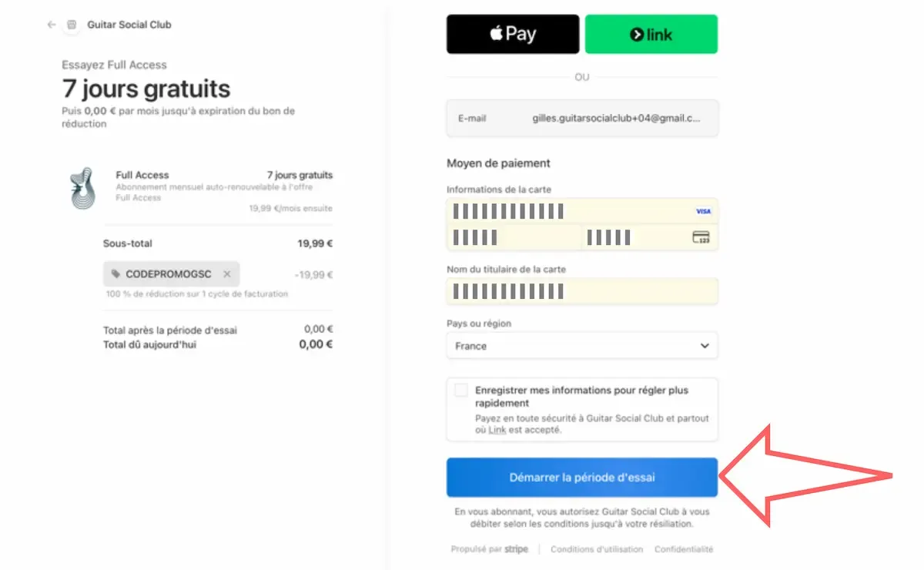Image resolution: width=924 pixels, height=570 pixels.
Task: Click the VISA card brand icon
Action: pyautogui.click(x=703, y=211)
